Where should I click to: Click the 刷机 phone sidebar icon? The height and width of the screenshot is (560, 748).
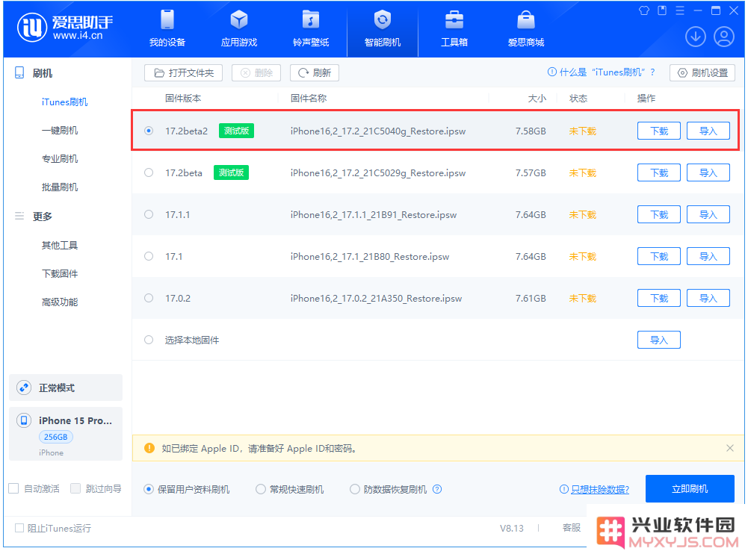pos(19,73)
